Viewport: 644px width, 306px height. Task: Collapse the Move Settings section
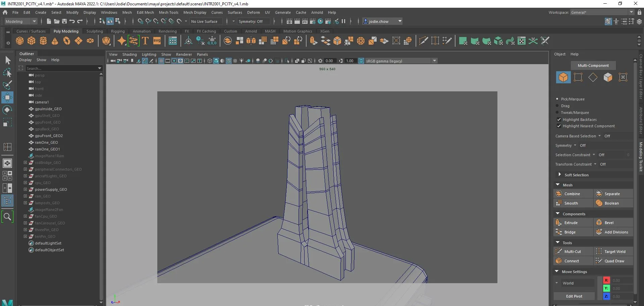click(557, 271)
